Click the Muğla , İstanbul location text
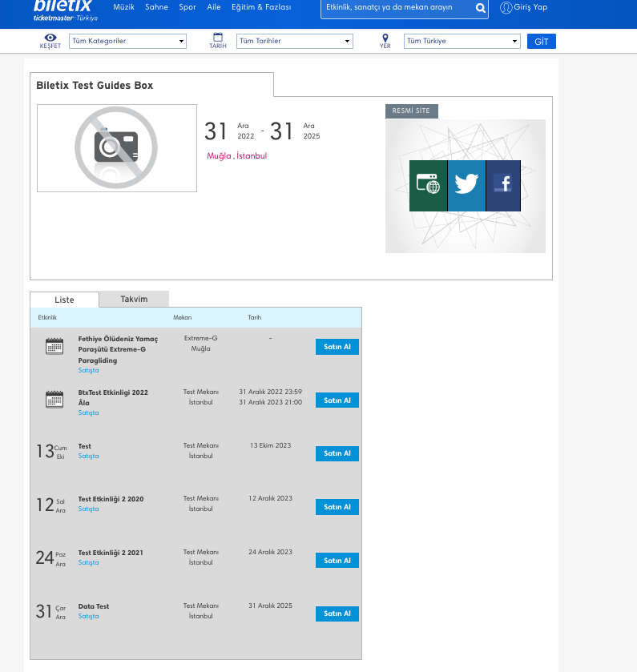The height and width of the screenshot is (672, 637). point(236,156)
